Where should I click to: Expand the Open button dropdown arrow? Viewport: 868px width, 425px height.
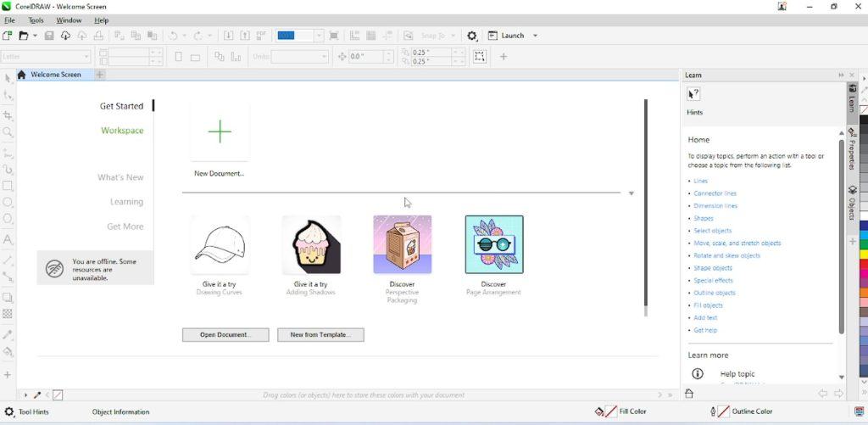point(35,36)
